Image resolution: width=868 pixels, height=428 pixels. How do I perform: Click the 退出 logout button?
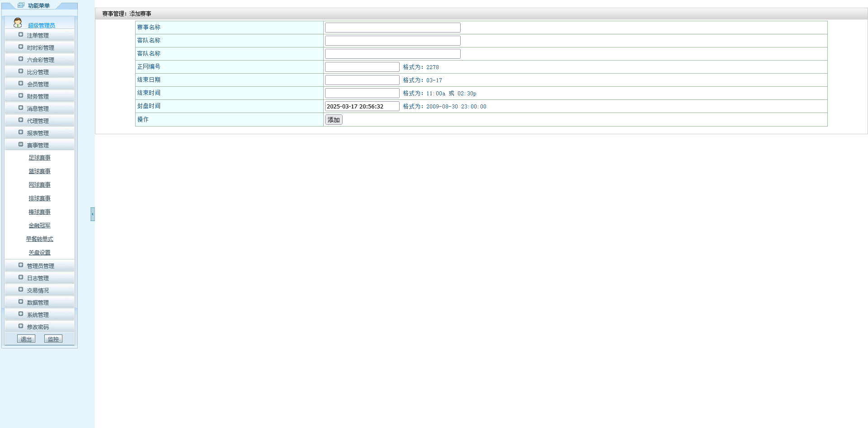26,339
